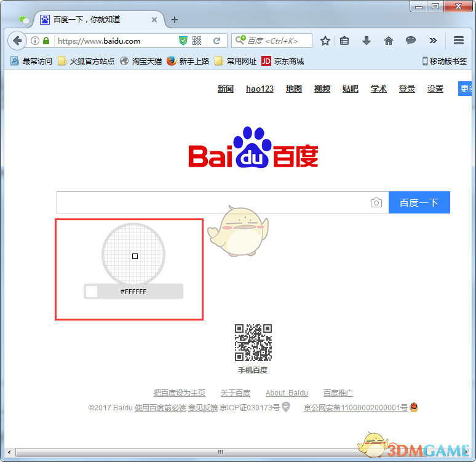This screenshot has width=476, height=462.
Task: Click the URL address field
Action: [x=117, y=41]
